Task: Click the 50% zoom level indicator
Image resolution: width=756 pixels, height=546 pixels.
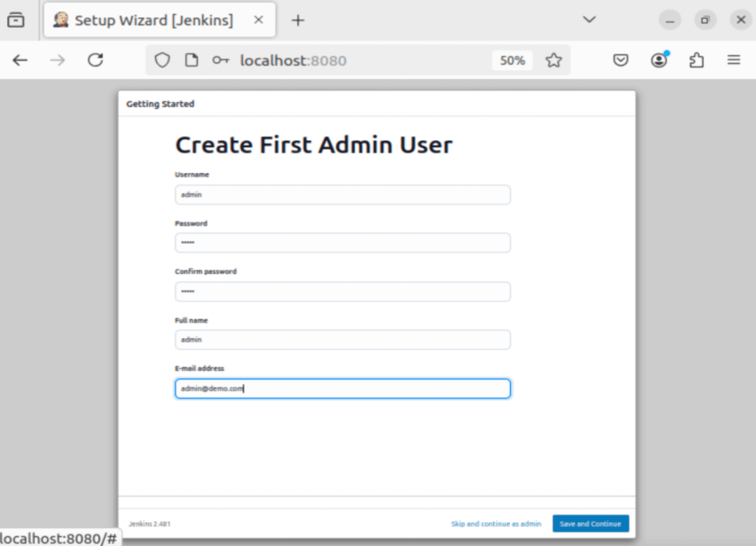Action: coord(512,61)
